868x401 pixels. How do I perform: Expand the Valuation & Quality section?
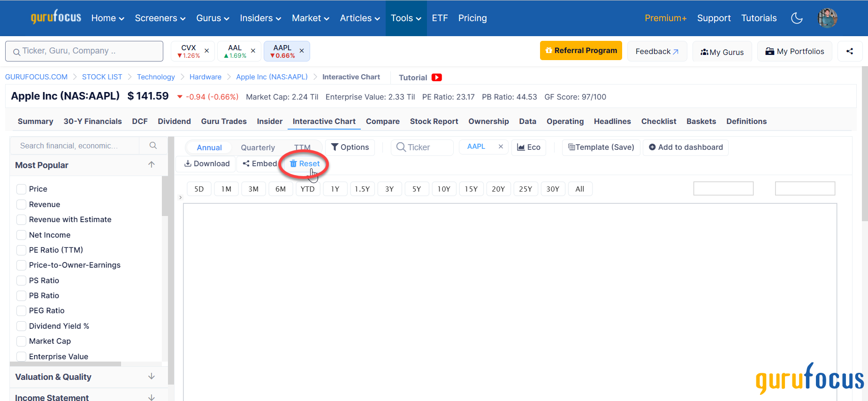151,377
